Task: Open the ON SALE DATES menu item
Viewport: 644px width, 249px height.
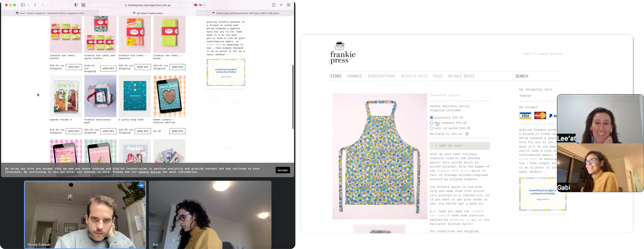Action: [461, 76]
